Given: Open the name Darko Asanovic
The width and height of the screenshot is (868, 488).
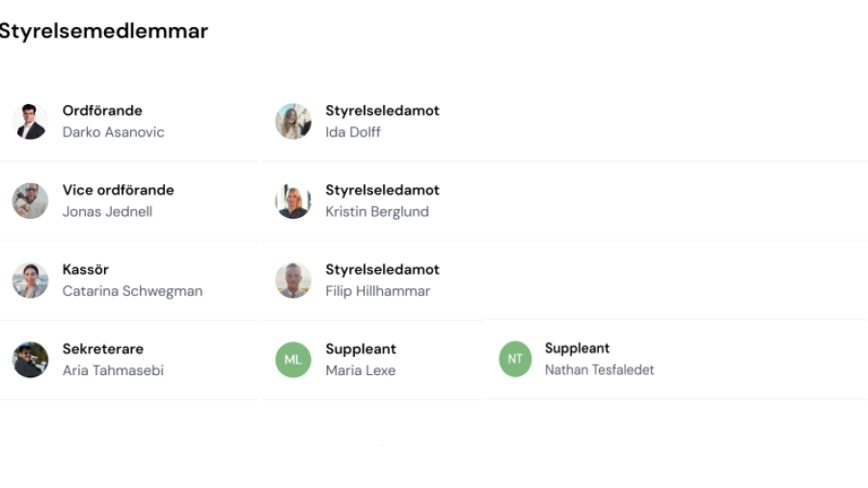Looking at the screenshot, I should (x=114, y=132).
